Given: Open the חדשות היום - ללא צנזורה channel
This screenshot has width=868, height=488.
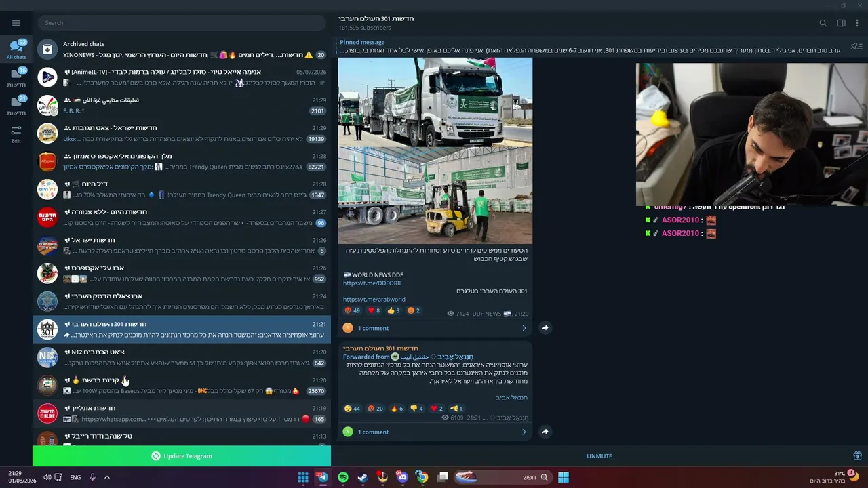Looking at the screenshot, I should (x=182, y=218).
